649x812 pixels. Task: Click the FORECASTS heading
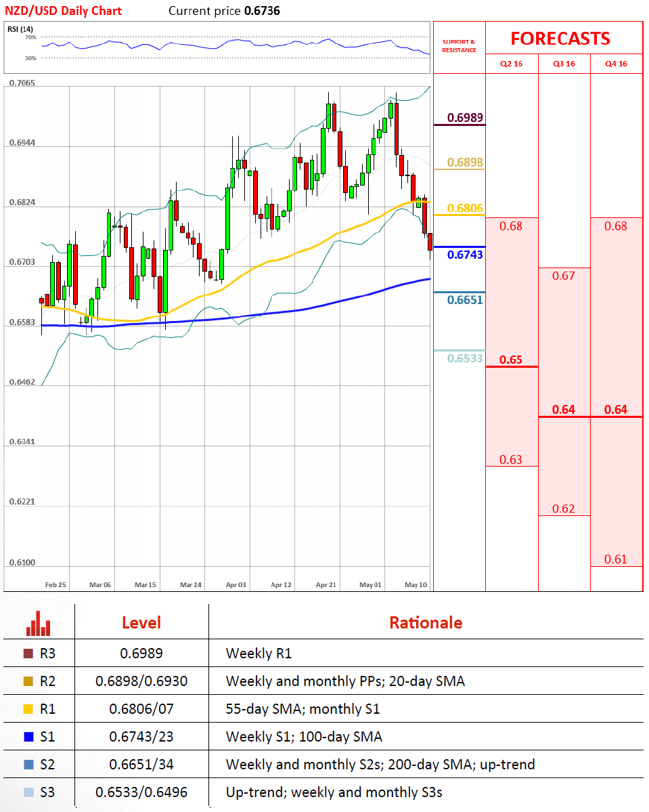(x=560, y=39)
